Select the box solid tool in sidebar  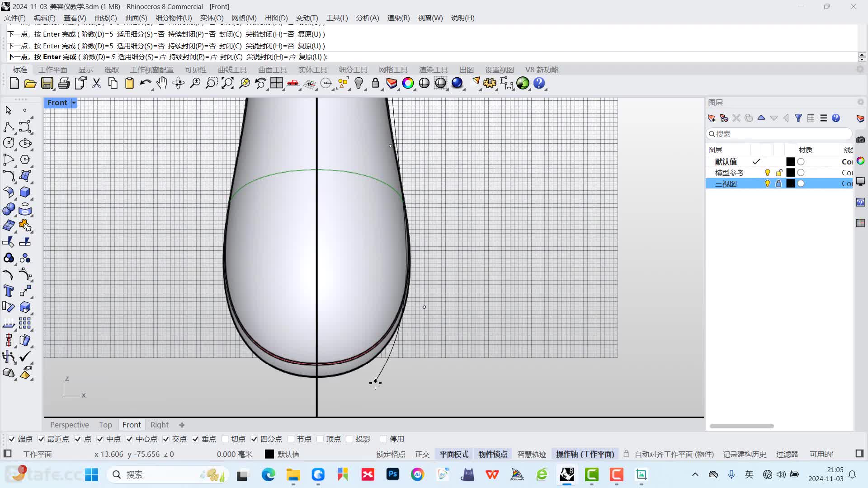click(x=25, y=192)
